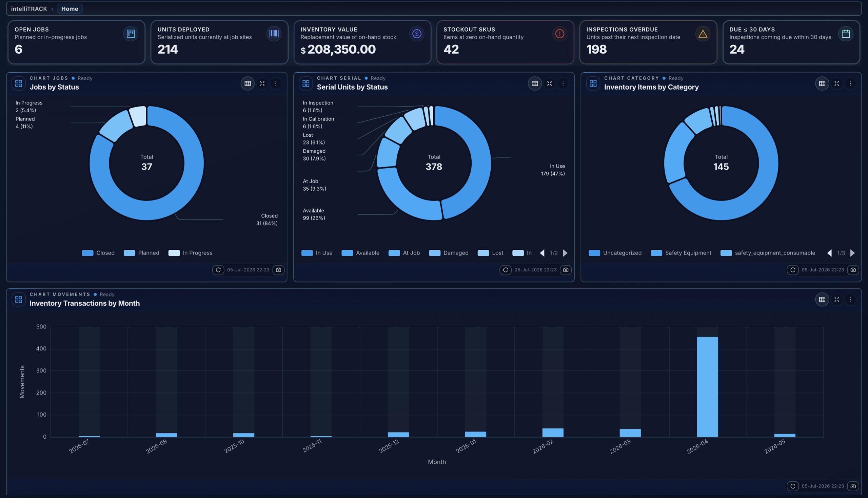Open the Inspections Overdue KPI card
The image size is (868, 498).
648,42
